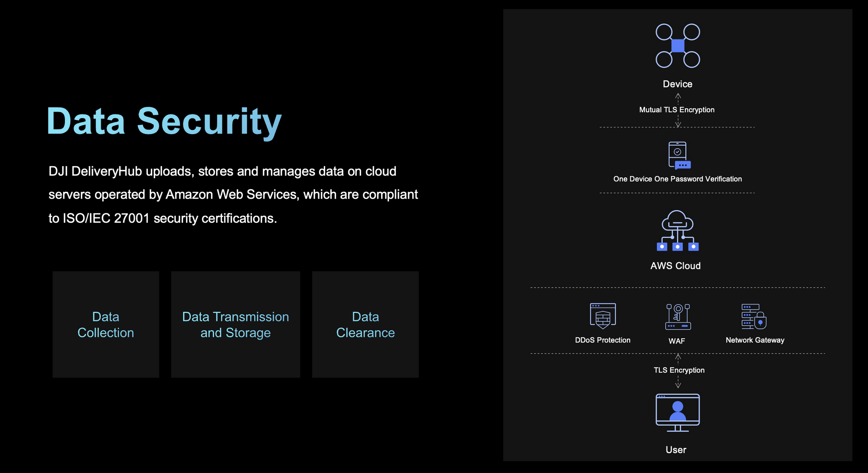The height and width of the screenshot is (473, 868).
Task: Open the Data Clearance tab
Action: 365,324
